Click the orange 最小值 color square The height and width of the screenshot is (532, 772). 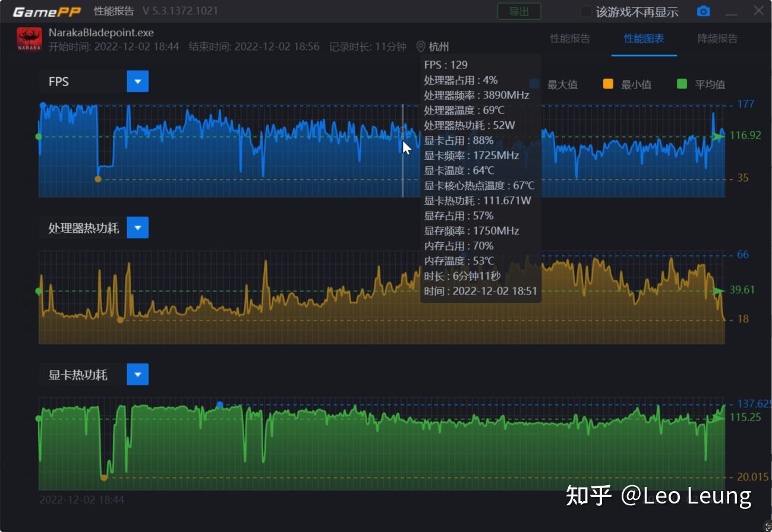tap(608, 84)
